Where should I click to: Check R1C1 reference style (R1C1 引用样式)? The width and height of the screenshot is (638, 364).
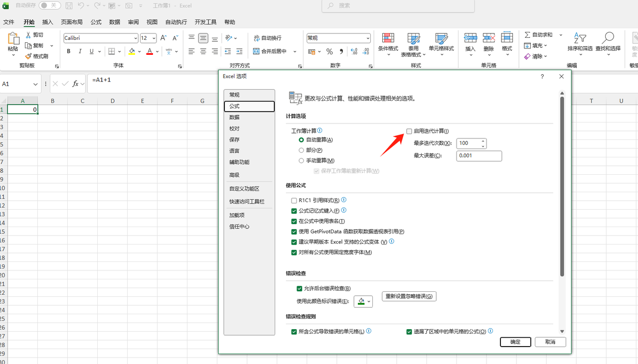[x=294, y=200]
